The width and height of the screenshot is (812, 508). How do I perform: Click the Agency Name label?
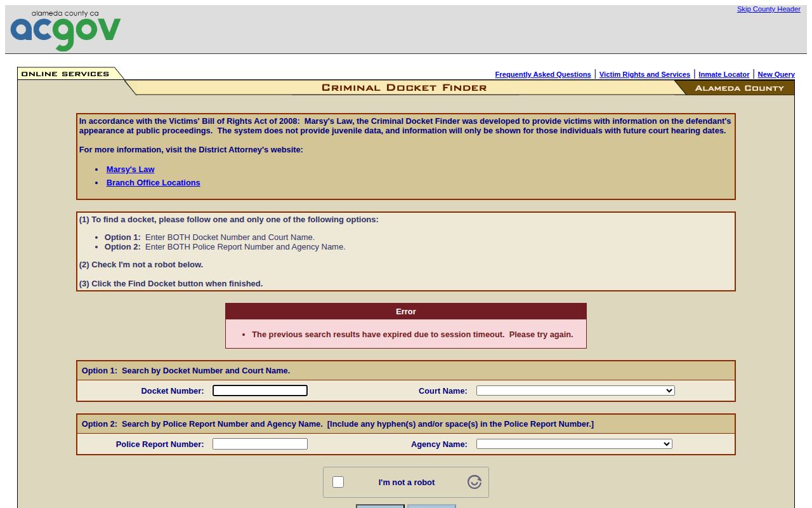pos(439,444)
